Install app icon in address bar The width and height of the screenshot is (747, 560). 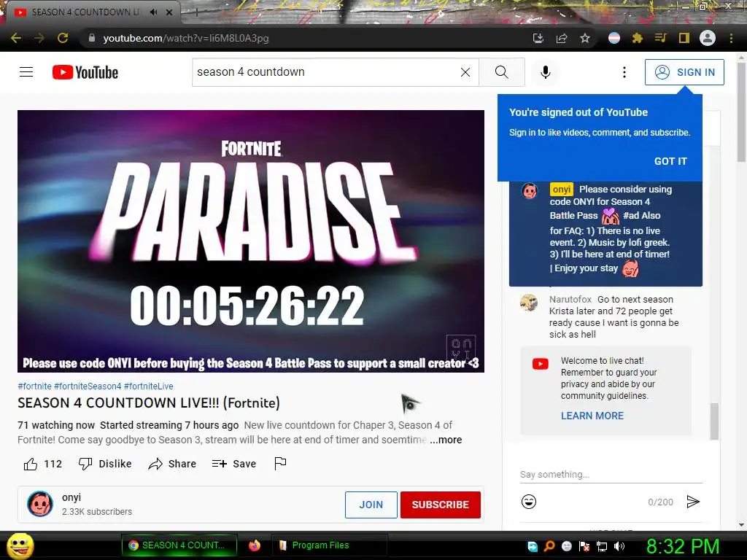coord(538,38)
